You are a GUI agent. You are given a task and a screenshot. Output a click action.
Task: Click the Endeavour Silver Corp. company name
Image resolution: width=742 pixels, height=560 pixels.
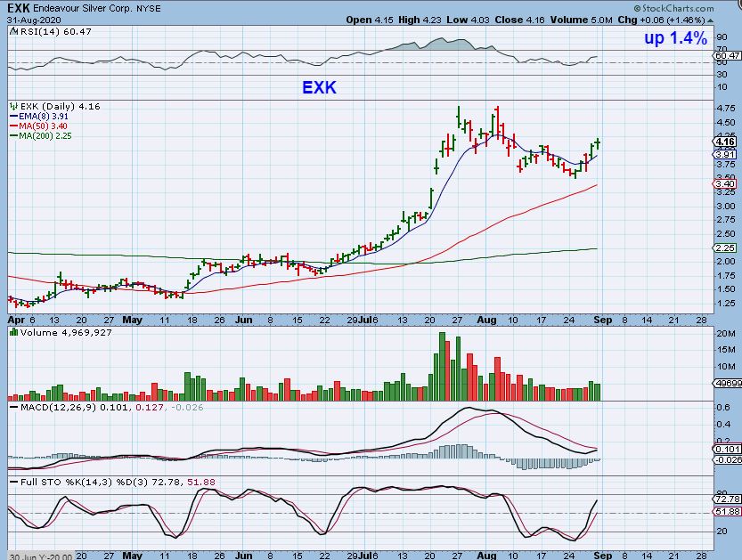[80, 9]
